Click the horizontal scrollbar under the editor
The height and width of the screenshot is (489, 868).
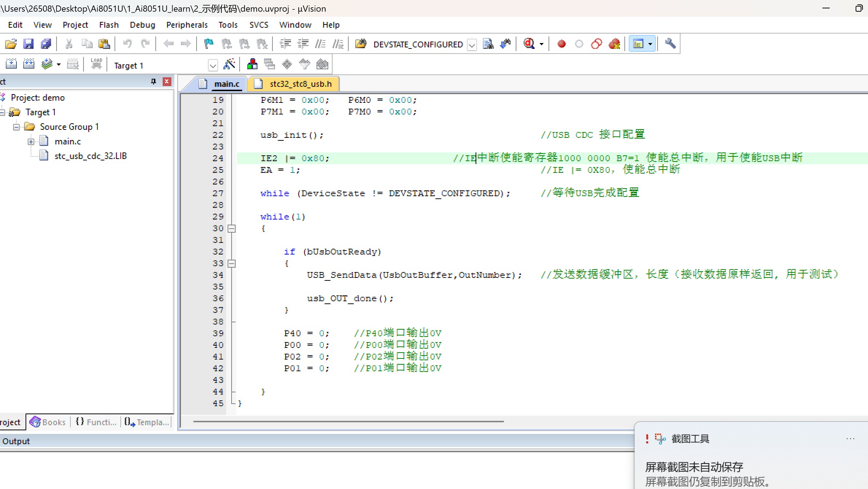[x=348, y=422]
